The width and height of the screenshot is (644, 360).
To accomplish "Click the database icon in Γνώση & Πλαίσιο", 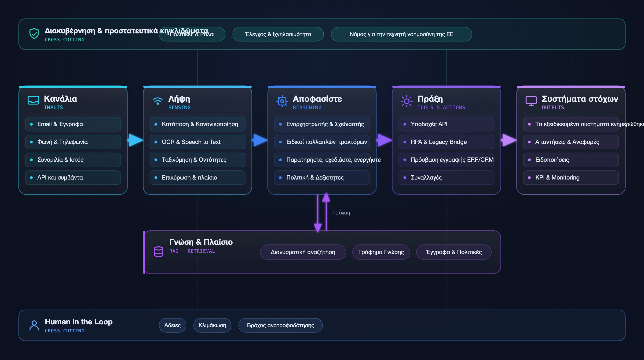I will tap(158, 251).
